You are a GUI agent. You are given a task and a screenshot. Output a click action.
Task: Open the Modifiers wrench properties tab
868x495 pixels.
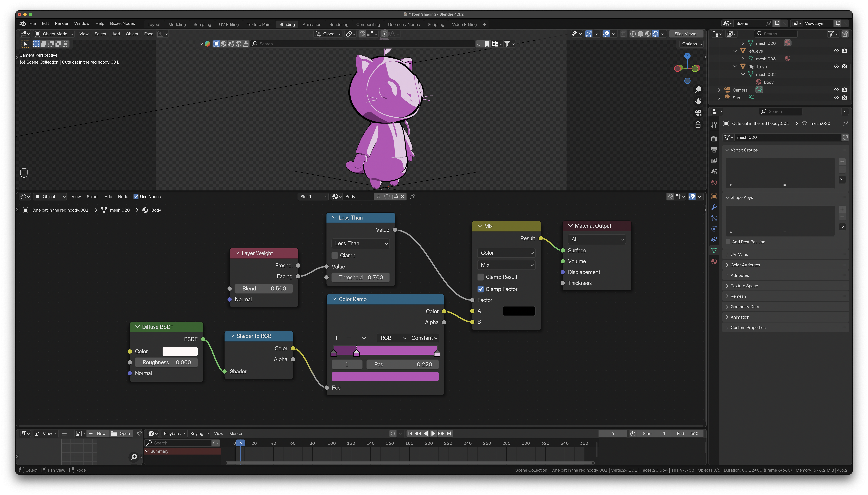[x=714, y=207]
